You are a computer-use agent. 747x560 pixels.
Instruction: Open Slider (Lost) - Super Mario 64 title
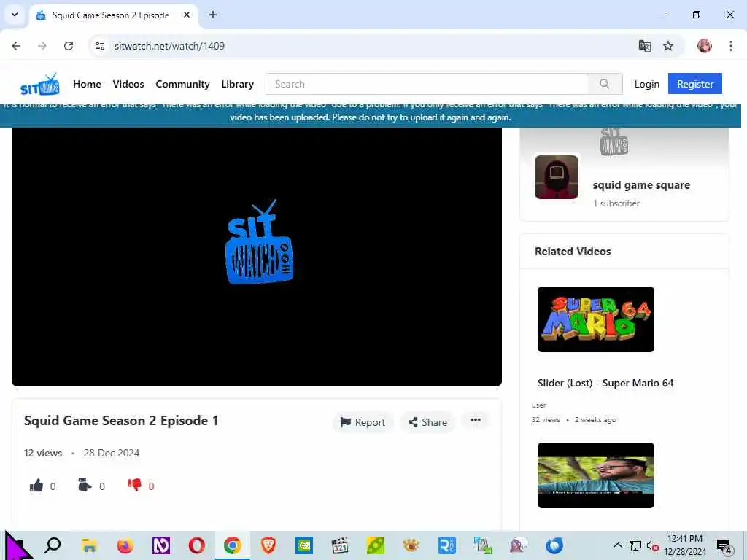click(605, 383)
